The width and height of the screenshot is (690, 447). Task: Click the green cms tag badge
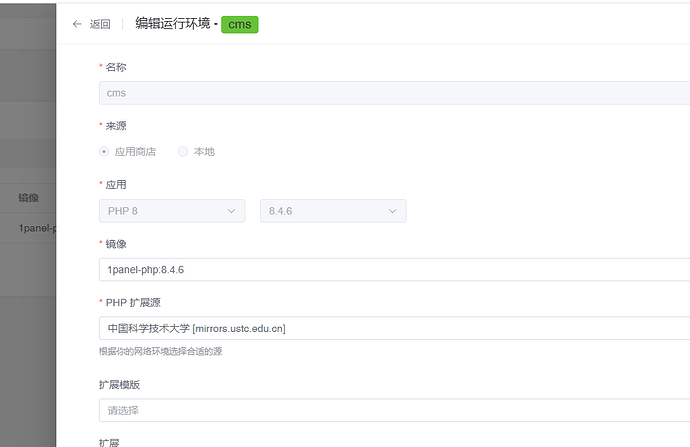pyautogui.click(x=240, y=24)
